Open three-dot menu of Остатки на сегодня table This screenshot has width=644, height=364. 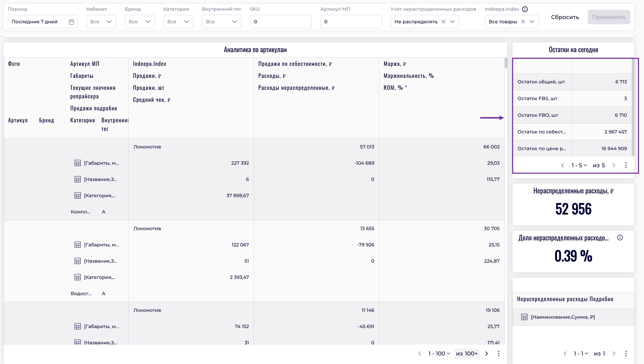point(626,165)
